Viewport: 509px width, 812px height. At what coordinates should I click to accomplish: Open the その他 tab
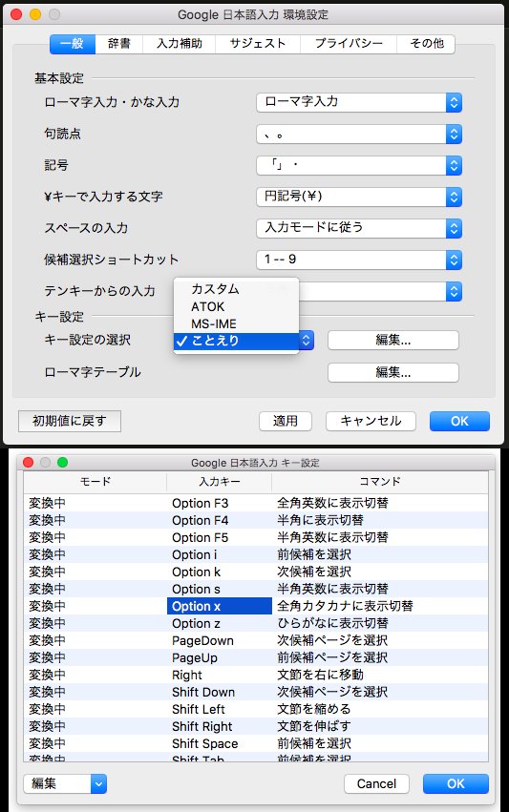pos(427,44)
